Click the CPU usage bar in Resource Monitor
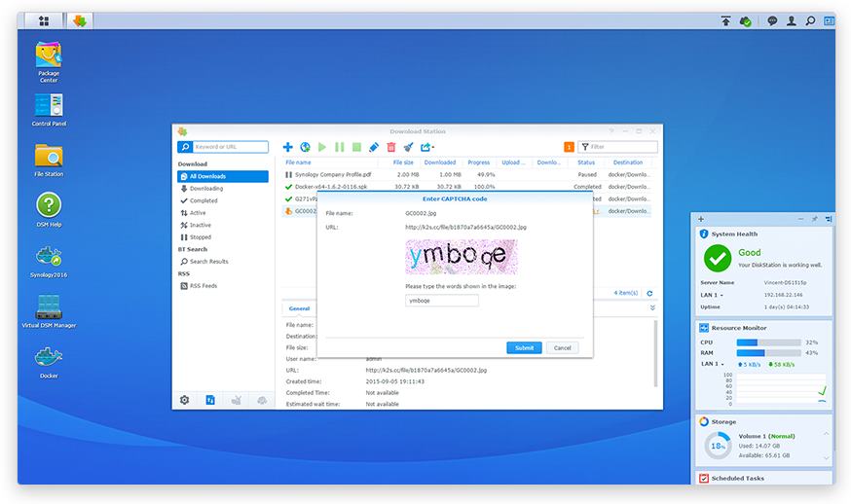Screen dimensions: 851x504 click(x=768, y=342)
